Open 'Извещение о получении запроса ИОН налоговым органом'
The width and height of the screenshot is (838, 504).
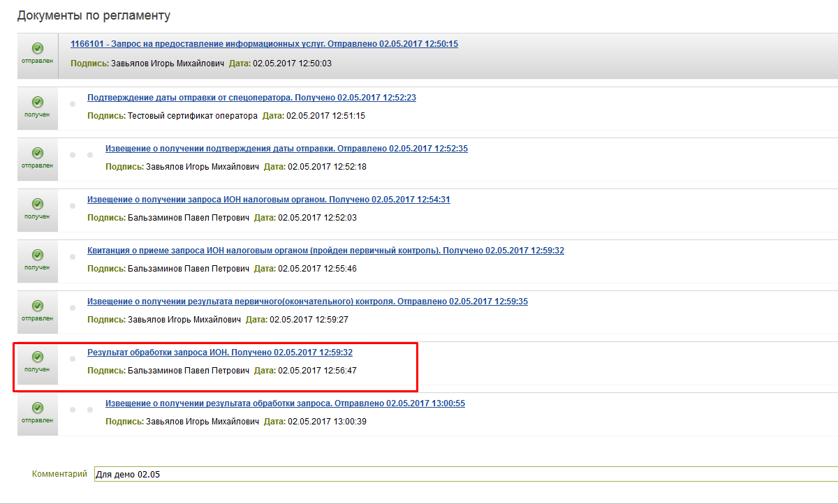pos(268,200)
